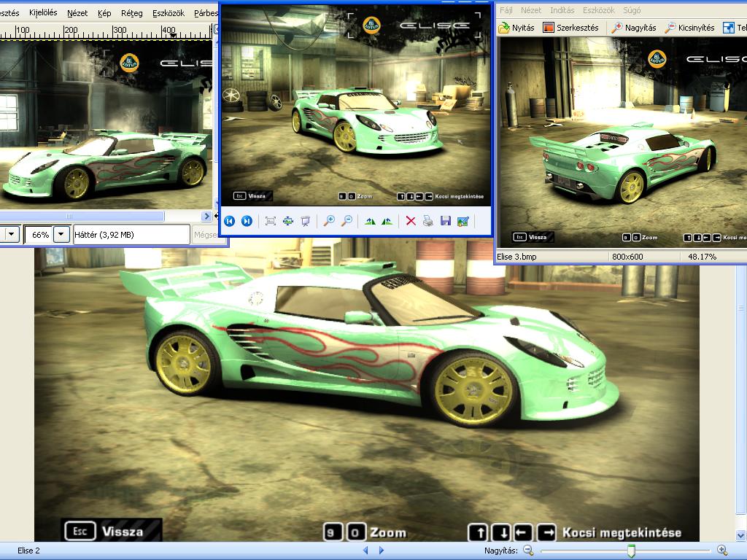Click the Kicsinyítés toolbar button
747x560 pixels.
coord(690,28)
